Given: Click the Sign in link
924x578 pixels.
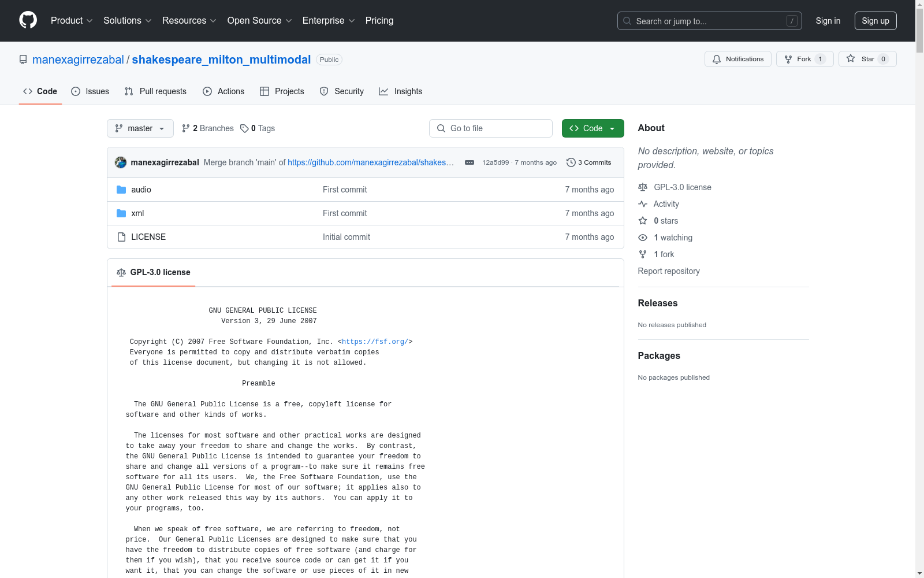Looking at the screenshot, I should (828, 21).
